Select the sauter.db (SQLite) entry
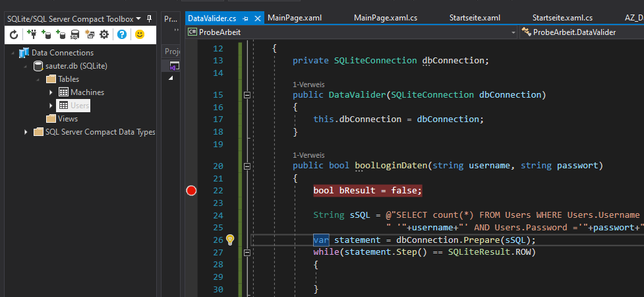Image resolution: width=644 pixels, height=297 pixels. (76, 66)
